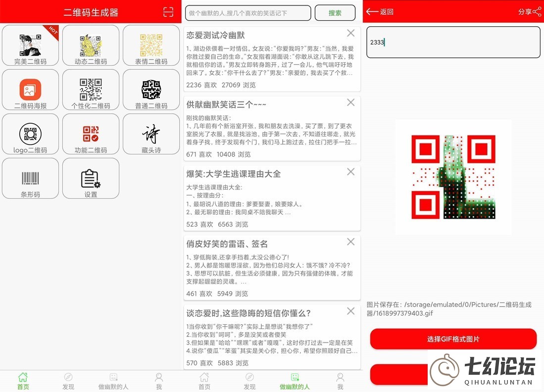Go back with 返回 arrow

click(x=380, y=12)
